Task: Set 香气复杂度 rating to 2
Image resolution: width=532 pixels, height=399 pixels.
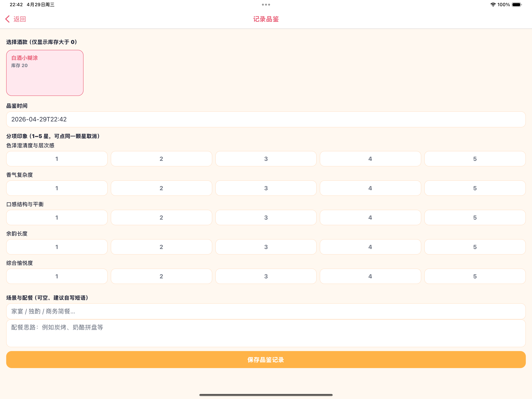Action: (161, 188)
